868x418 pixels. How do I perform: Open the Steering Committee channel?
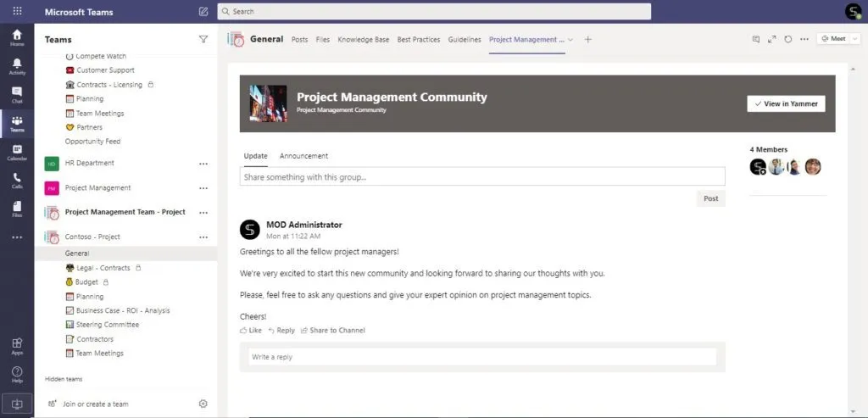click(x=103, y=325)
